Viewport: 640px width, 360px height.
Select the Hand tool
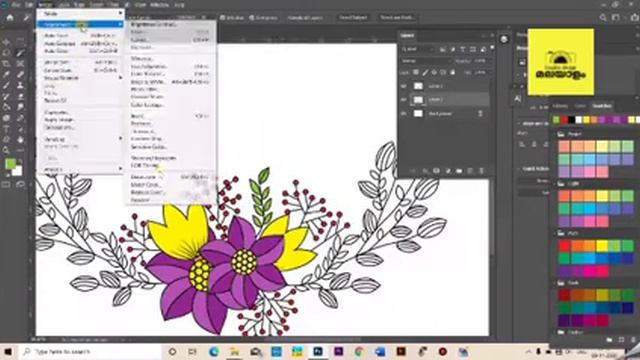20,140
